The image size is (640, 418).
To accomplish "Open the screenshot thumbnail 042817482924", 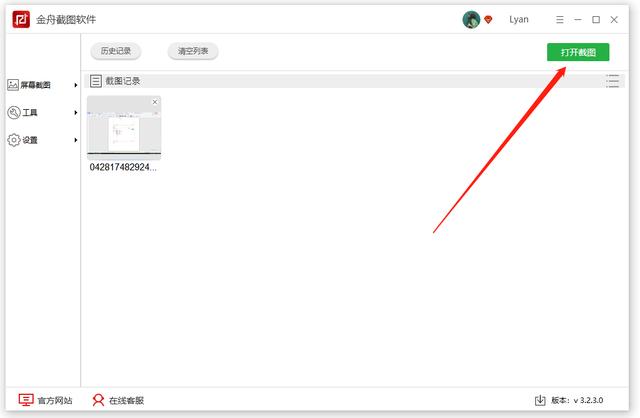I will tap(124, 128).
